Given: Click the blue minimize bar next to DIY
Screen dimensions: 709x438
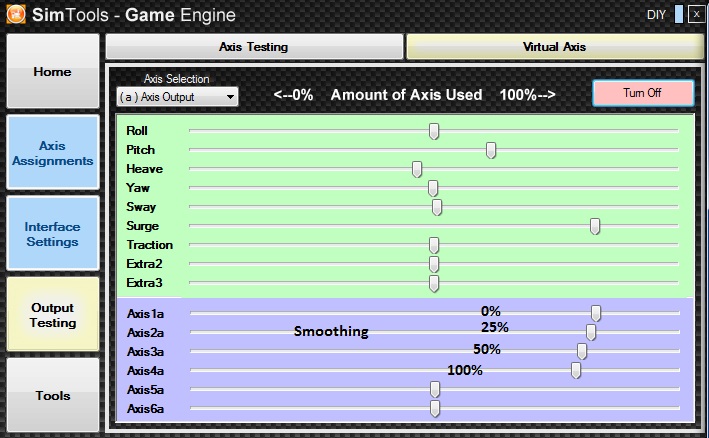Looking at the screenshot, I should pos(679,14).
